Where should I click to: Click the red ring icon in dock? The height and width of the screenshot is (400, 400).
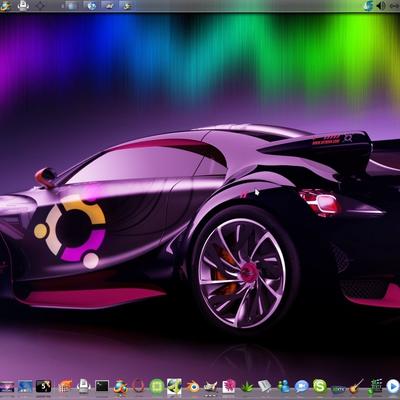pos(138,386)
